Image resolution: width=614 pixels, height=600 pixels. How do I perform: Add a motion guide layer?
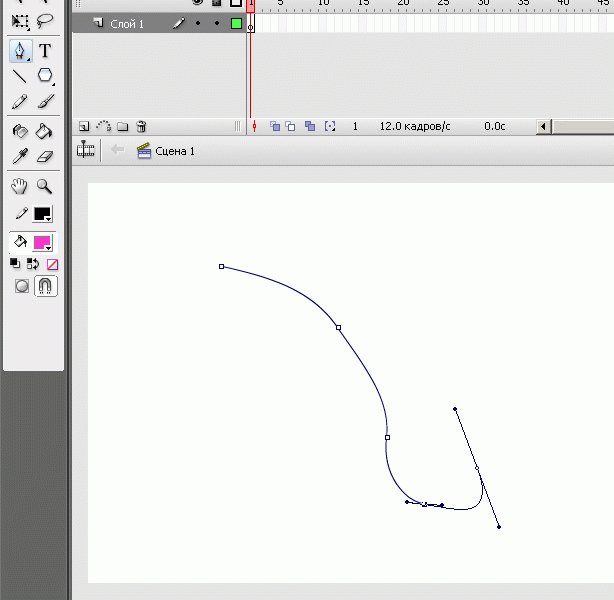coord(103,126)
